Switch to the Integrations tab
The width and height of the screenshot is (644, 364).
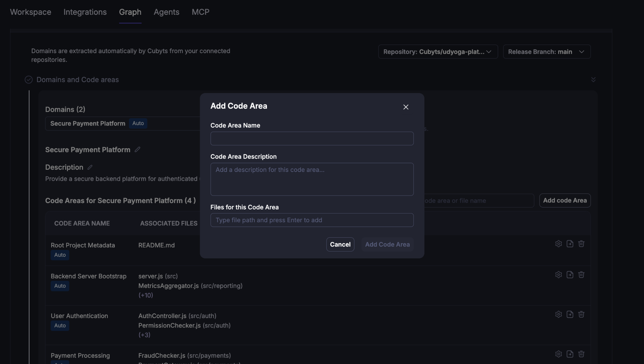[85, 12]
